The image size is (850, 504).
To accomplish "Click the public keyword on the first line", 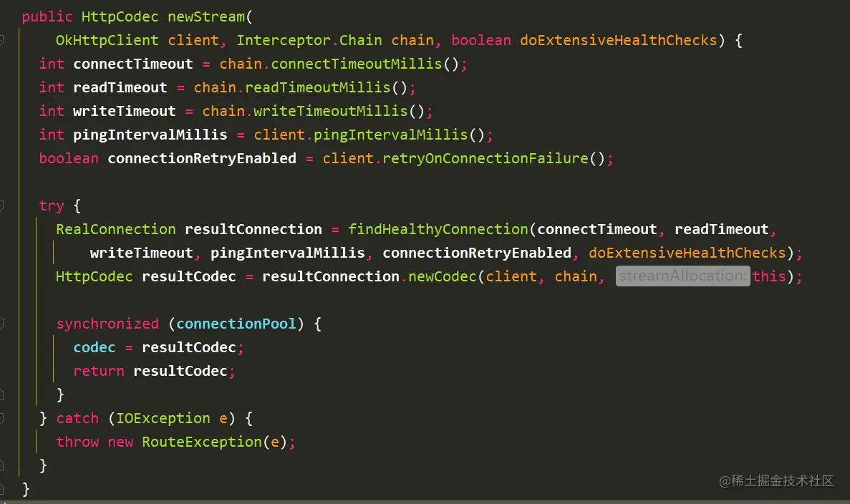I will click(47, 16).
